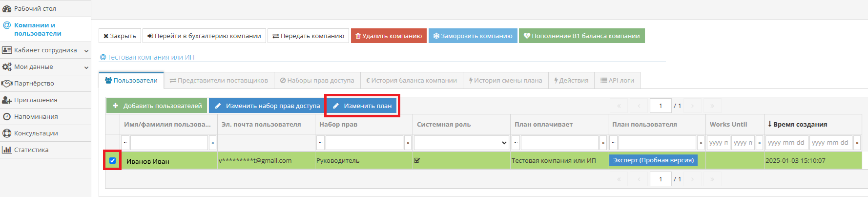Focus the Набор прав filter field

364,143
